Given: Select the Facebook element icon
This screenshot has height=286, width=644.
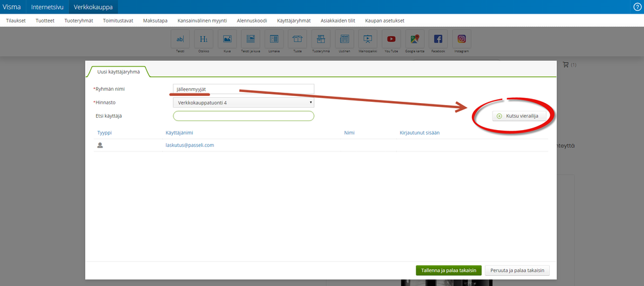Looking at the screenshot, I should click(438, 39).
